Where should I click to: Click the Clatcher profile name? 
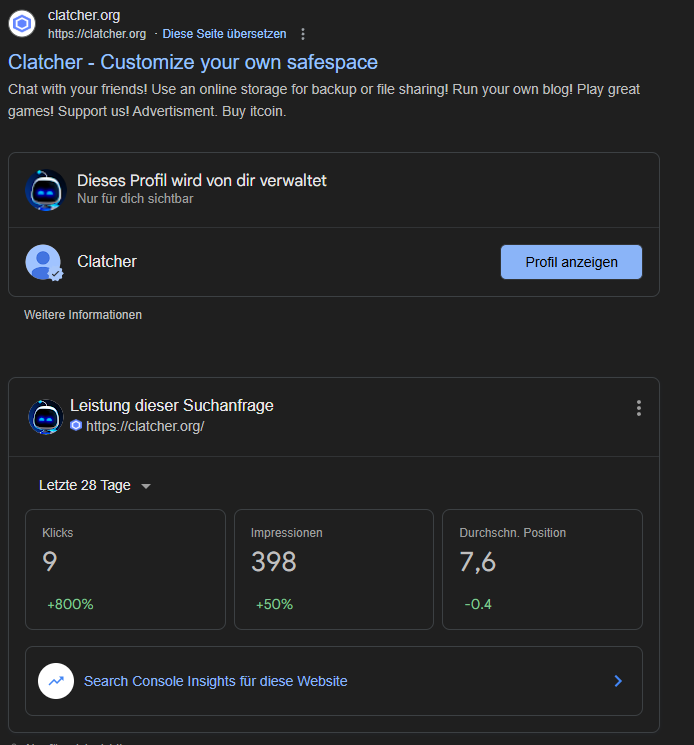tap(107, 261)
